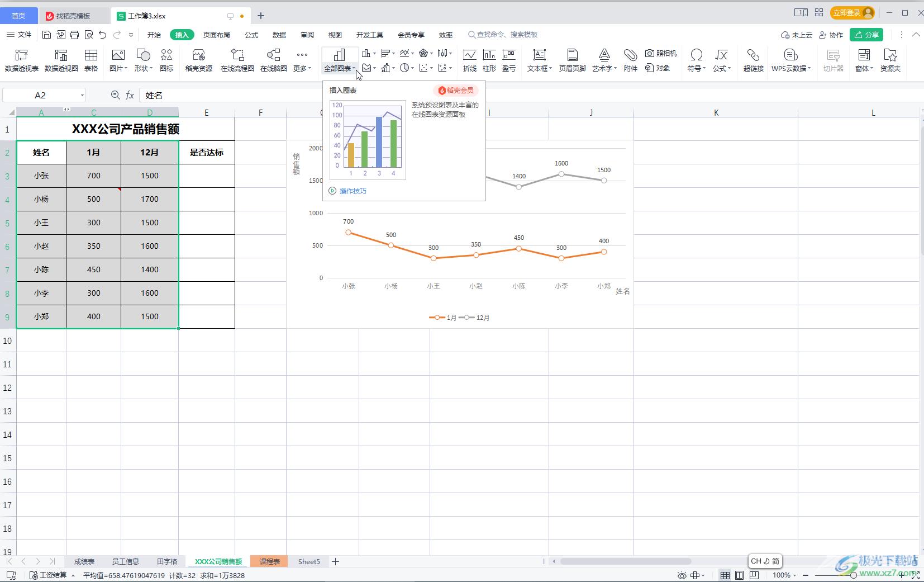Switch to the 课程表 sheet tab

point(269,561)
